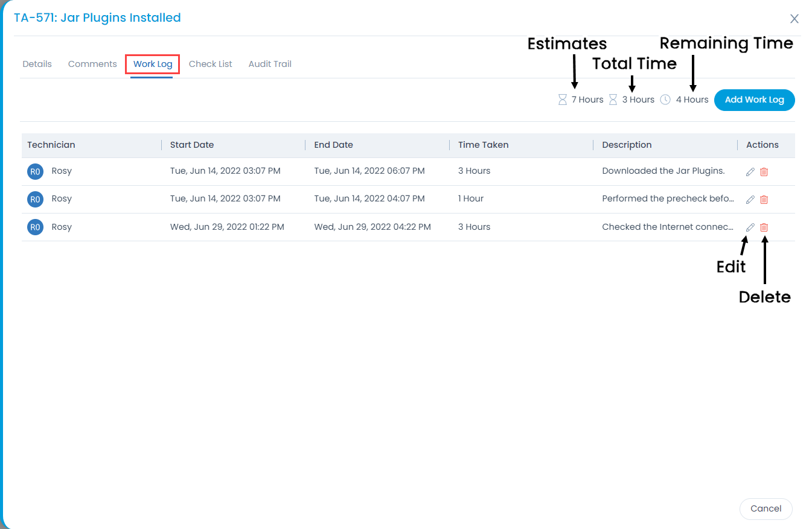
Task: Edit the Downloaded the Jar Plugins work log
Action: coord(750,172)
